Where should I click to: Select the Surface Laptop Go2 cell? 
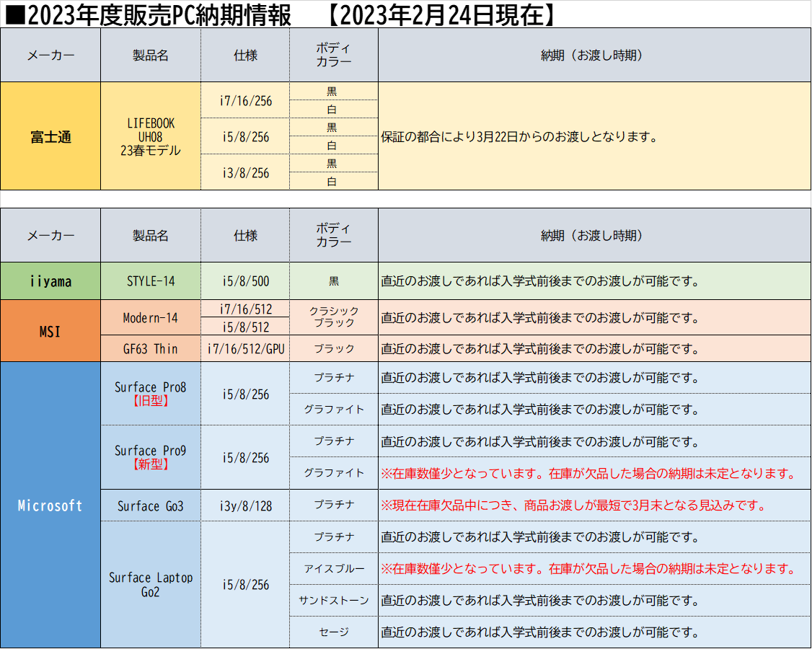click(151, 584)
